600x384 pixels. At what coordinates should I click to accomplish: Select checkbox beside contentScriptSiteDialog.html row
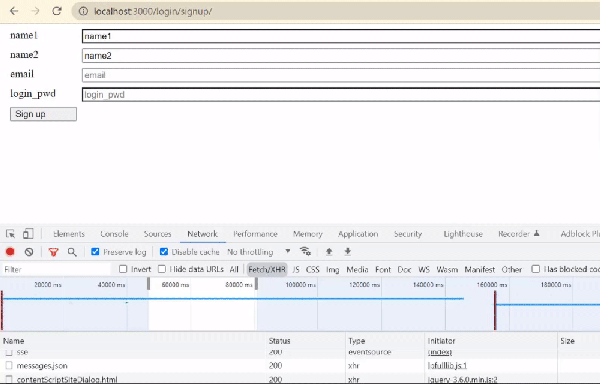(x=9, y=379)
